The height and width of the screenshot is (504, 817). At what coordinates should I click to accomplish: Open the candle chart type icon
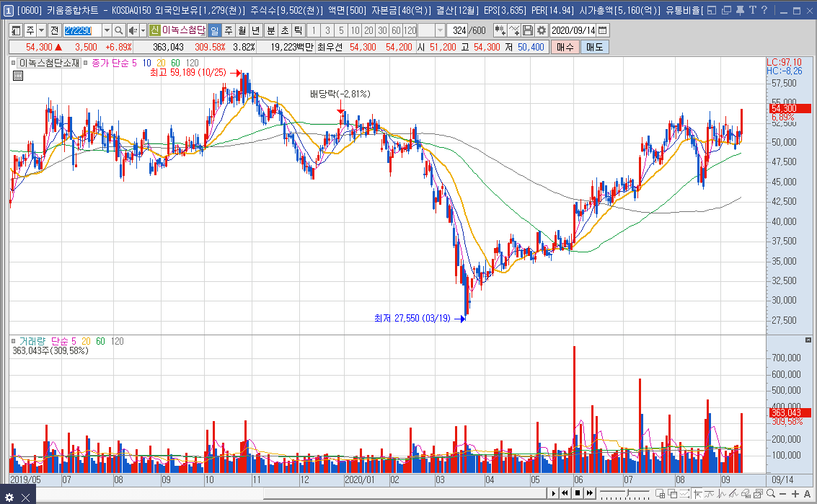click(500, 31)
